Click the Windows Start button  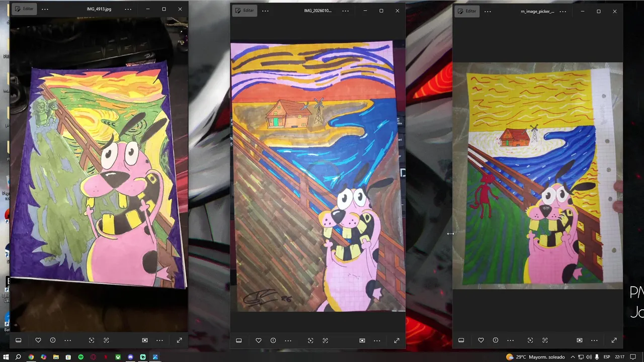click(x=6, y=357)
